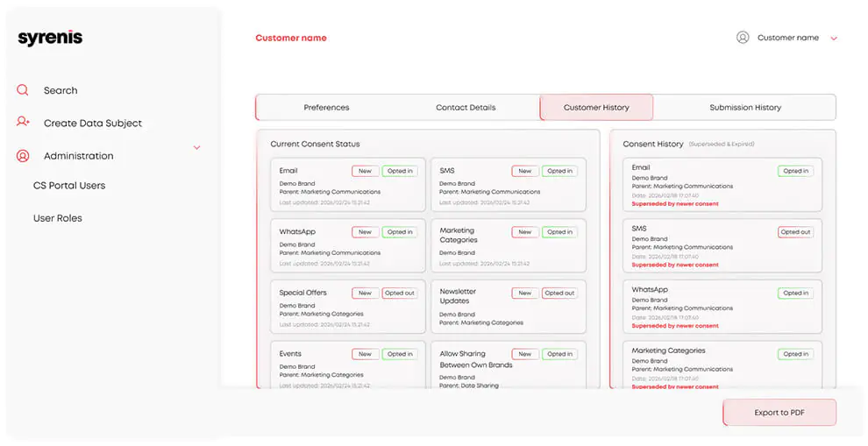This screenshot has height=446, width=868.
Task: Click New badge on WhatsApp card
Action: (x=366, y=232)
